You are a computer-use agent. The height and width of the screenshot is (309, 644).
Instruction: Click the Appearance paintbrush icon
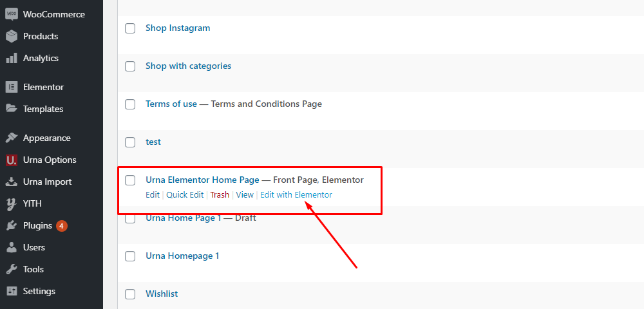coord(12,138)
